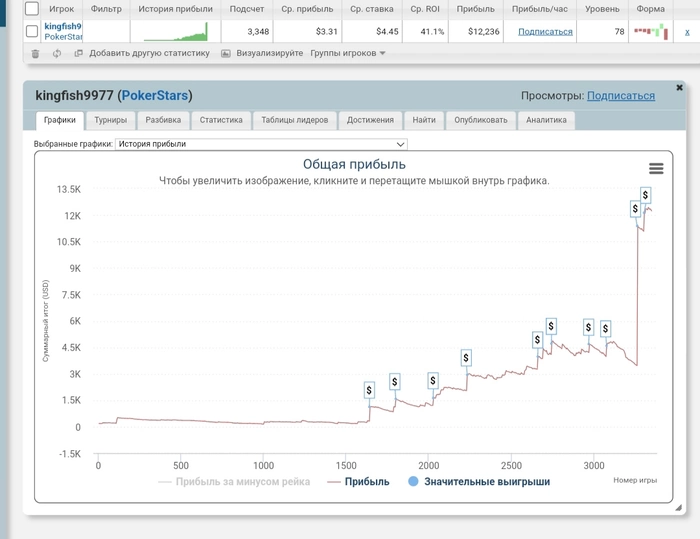Click the $ marker near game 3070

605,329
